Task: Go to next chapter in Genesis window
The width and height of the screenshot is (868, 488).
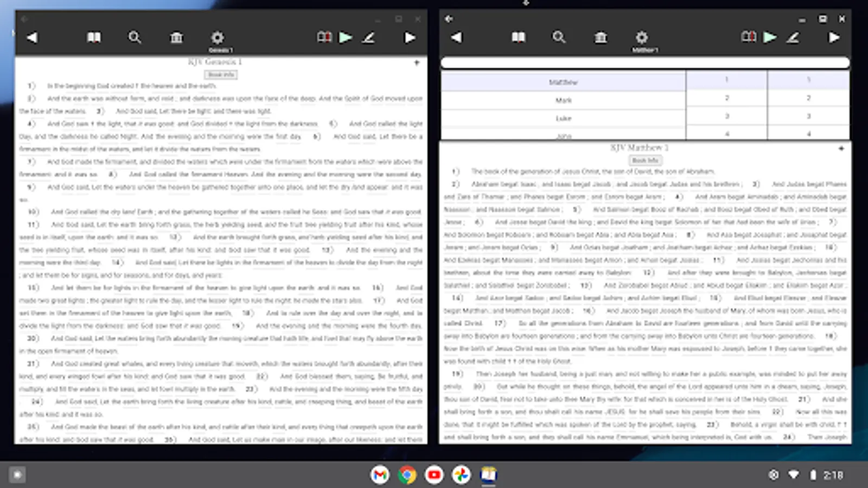Action: coord(410,37)
